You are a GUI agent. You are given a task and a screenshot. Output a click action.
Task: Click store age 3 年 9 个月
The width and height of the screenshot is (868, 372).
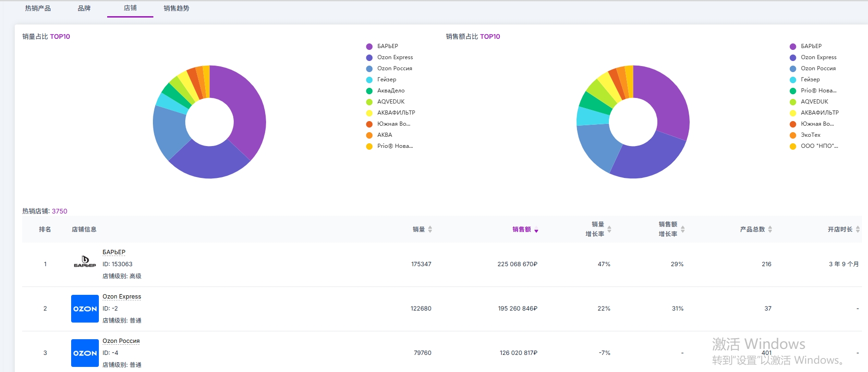[844, 264]
